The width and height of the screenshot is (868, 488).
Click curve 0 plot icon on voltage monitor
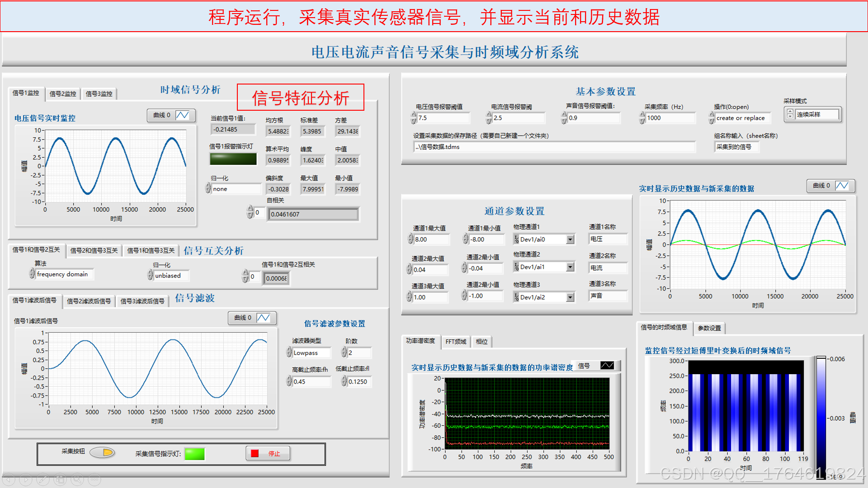tap(183, 115)
